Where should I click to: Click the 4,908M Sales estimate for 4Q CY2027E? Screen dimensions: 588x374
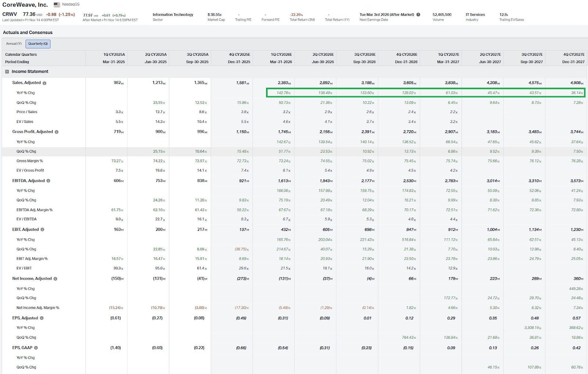pos(577,83)
